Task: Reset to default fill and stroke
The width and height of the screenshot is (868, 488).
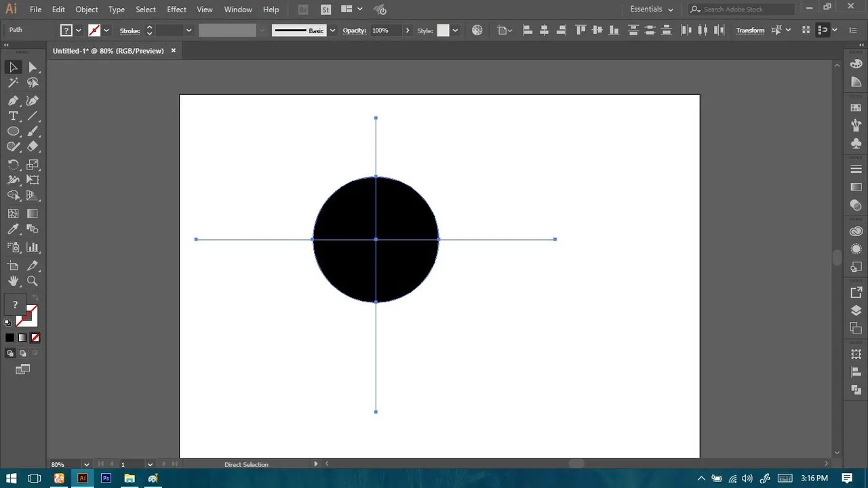Action: tap(8, 323)
